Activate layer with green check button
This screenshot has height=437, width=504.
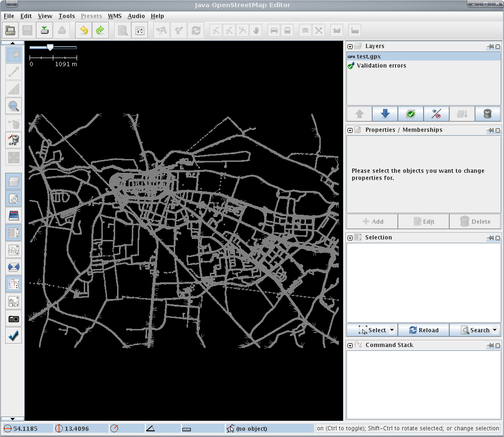coord(410,114)
